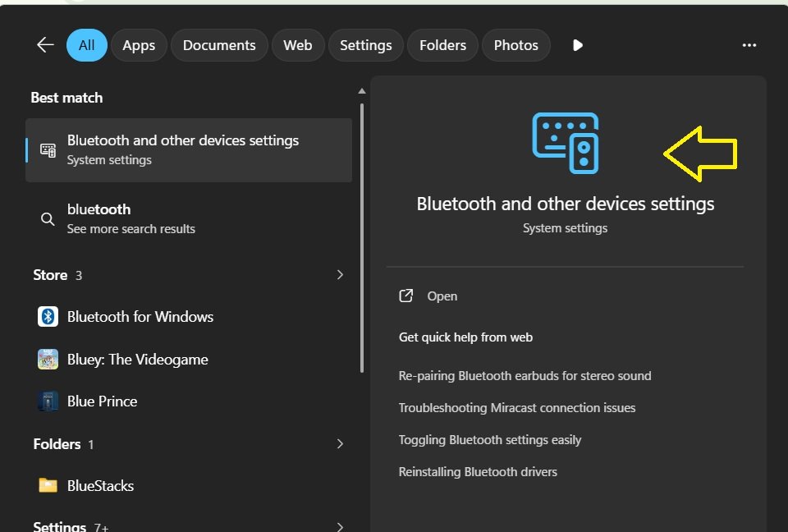788x532 pixels.
Task: Click large Bluetooth devices icon in preview
Action: pos(566,143)
